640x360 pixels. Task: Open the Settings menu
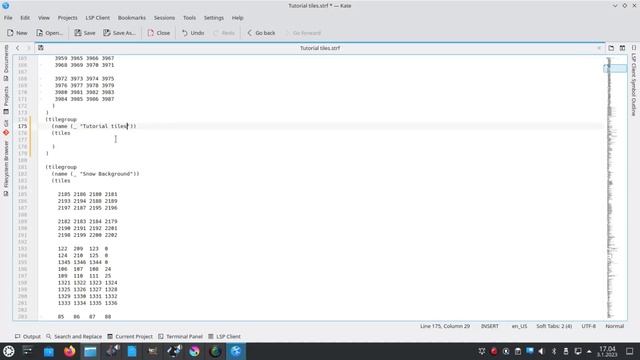pos(214,18)
